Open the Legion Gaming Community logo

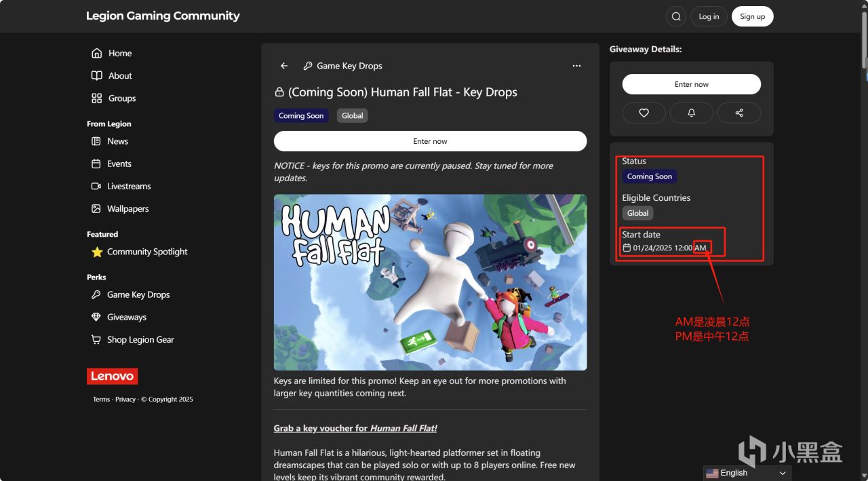(x=163, y=16)
